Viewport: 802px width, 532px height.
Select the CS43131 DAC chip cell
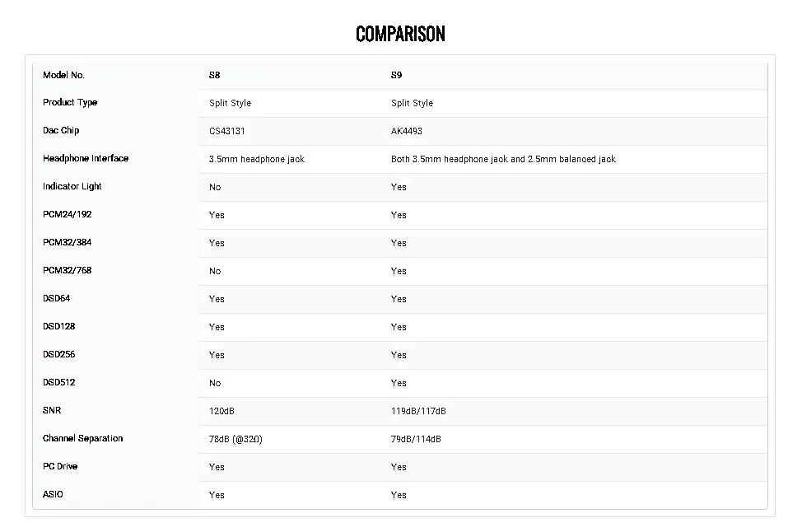click(x=227, y=131)
